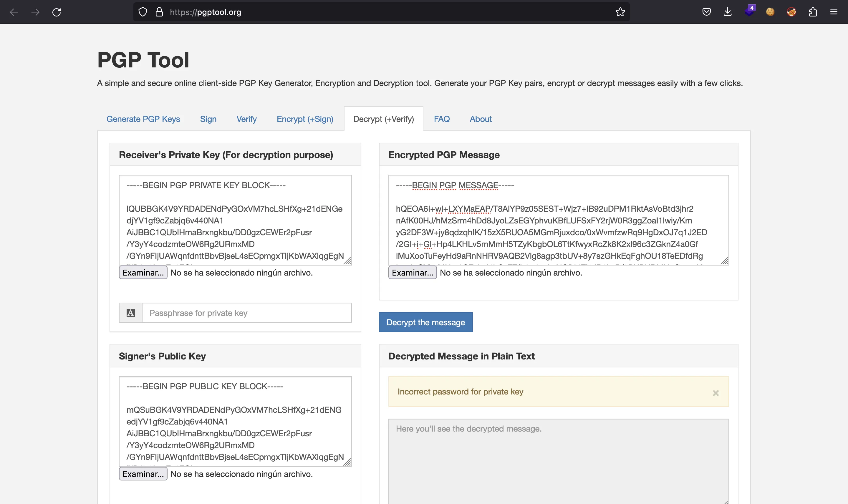The image size is (848, 504).
Task: Browse file for signer's public key
Action: (143, 474)
